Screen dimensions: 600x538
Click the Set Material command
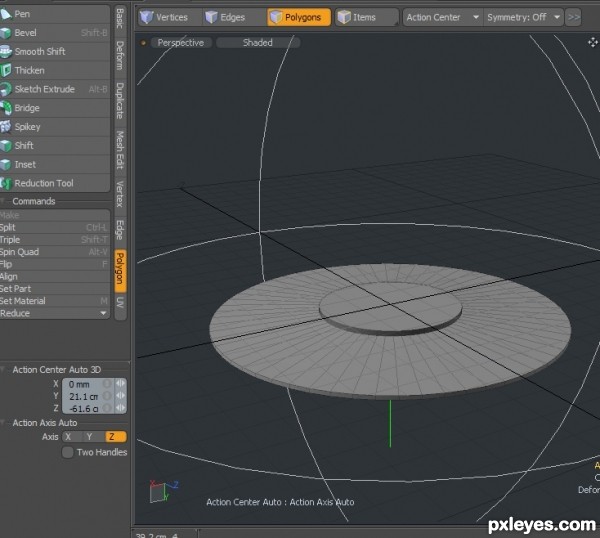(55, 301)
